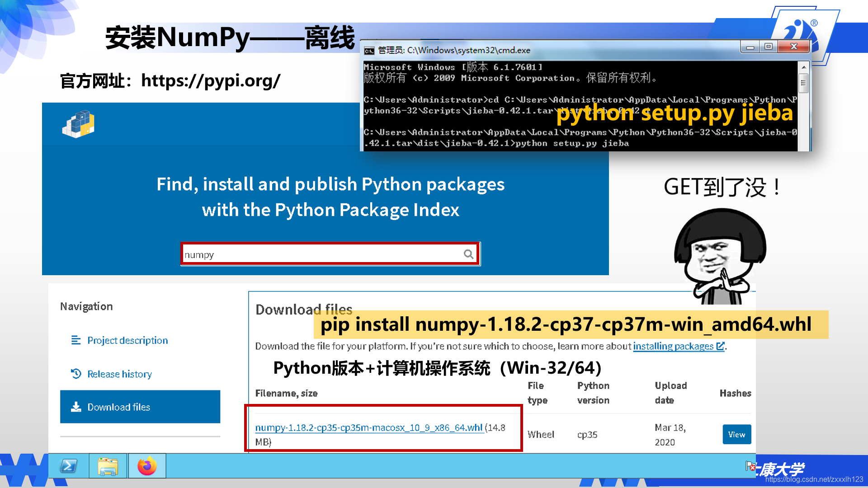Click the 'Download files' page heading

[x=304, y=310]
